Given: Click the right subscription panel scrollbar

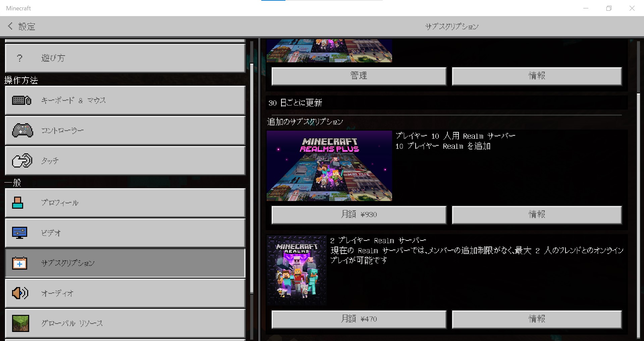Looking at the screenshot, I should coord(639,214).
